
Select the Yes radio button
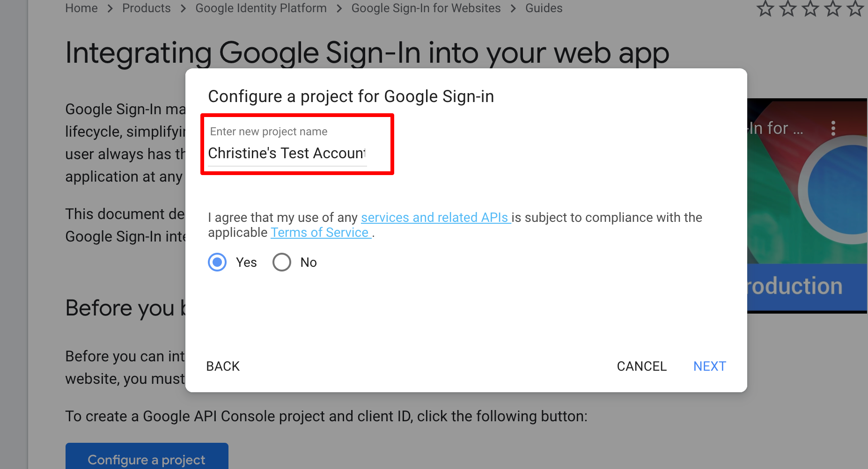pyautogui.click(x=217, y=262)
